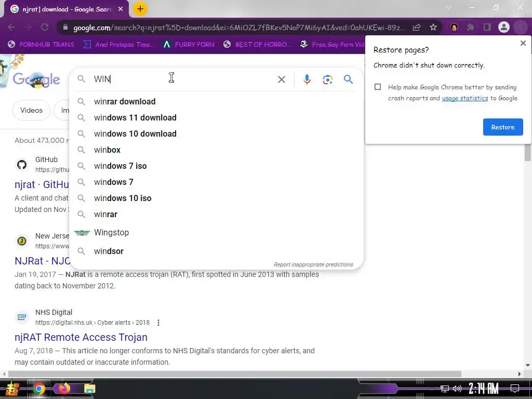Search by image with the camera icon
Viewport: 532px width, 399px height.
[327, 79]
